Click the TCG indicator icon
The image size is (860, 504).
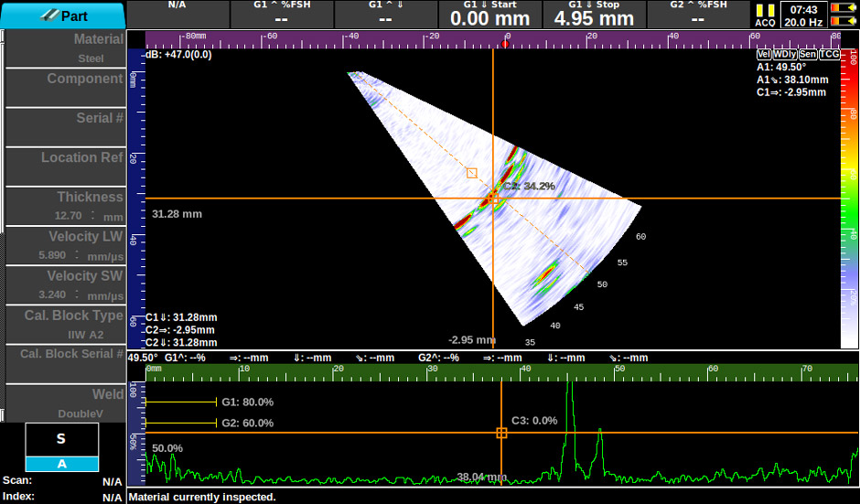829,55
